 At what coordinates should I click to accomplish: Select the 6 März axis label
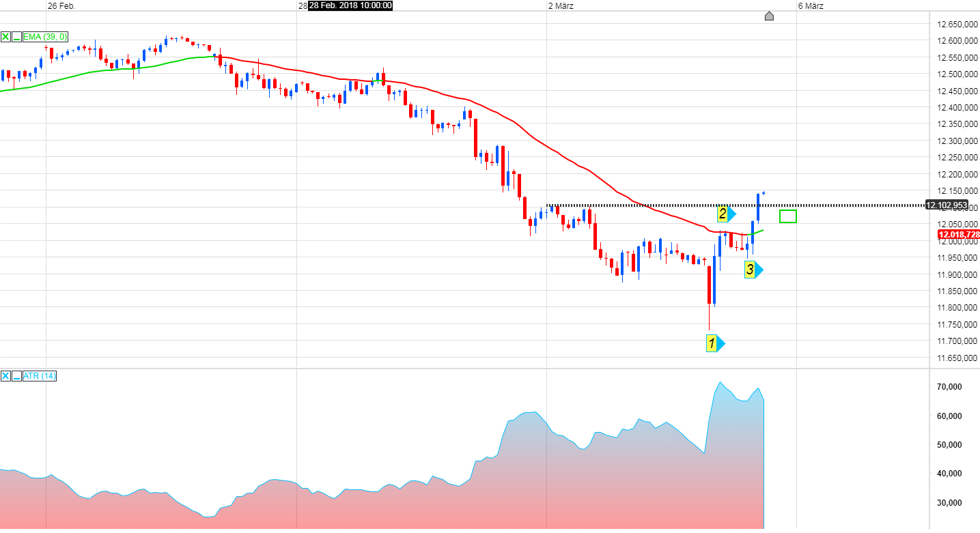[810, 5]
